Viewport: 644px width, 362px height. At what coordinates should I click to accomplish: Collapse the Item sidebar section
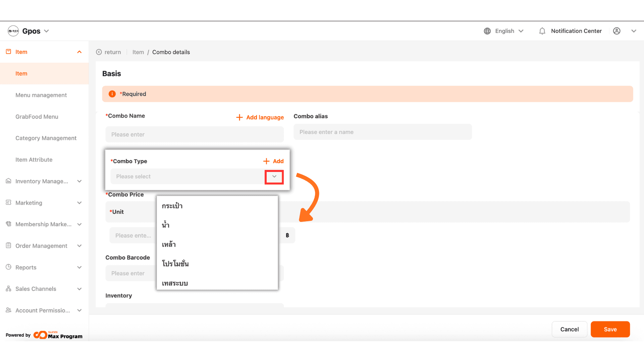79,52
